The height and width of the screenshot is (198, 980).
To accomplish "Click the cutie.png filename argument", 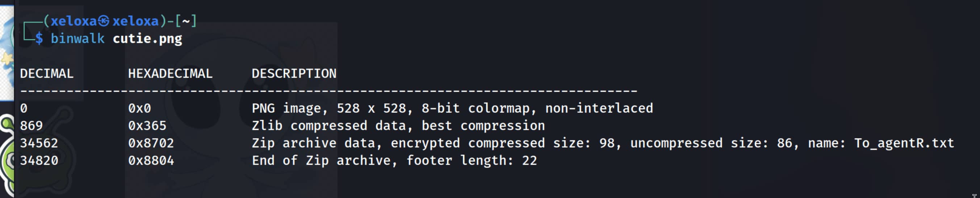I will tap(147, 38).
